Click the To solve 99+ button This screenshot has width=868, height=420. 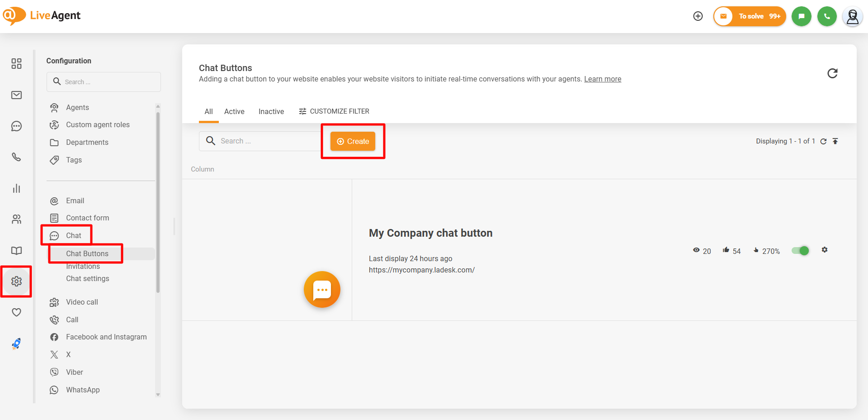click(x=750, y=16)
